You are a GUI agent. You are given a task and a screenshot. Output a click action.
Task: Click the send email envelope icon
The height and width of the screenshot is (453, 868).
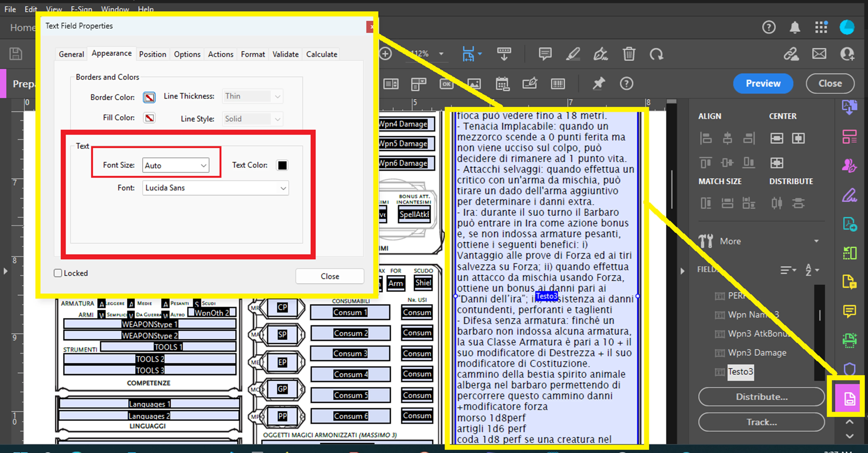coord(819,54)
